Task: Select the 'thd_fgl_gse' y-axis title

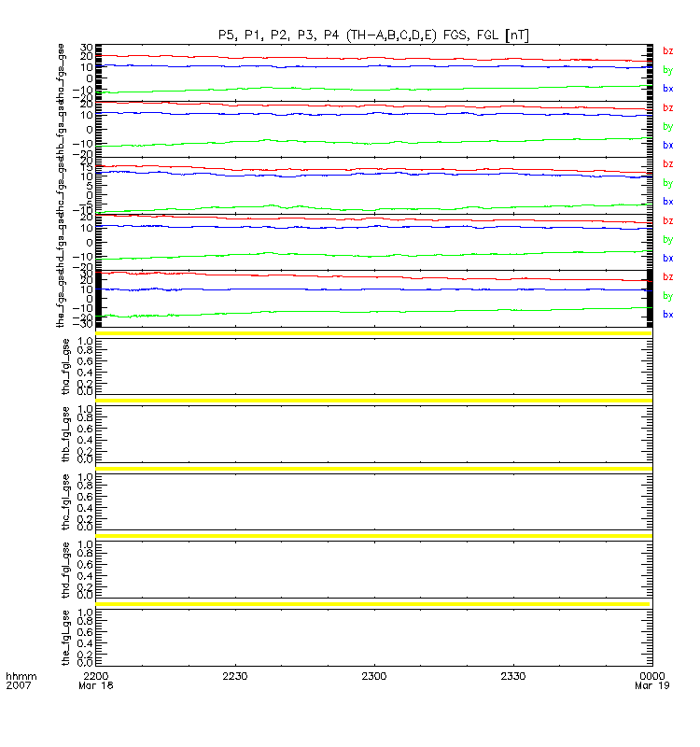Action: click(65, 570)
